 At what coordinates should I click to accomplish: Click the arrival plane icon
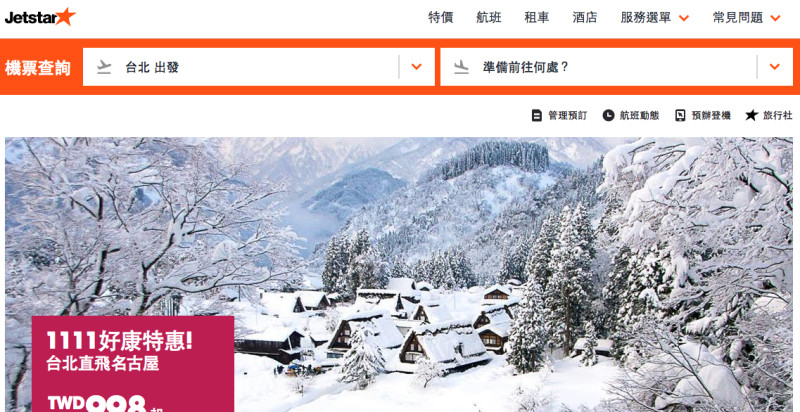tap(461, 67)
